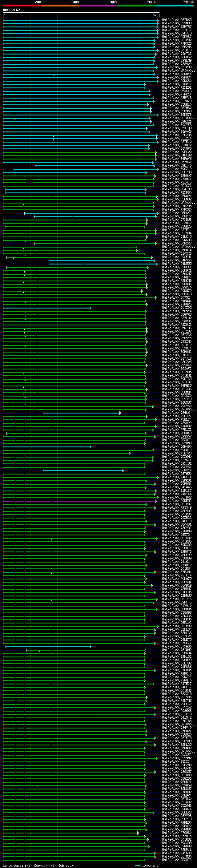Open hit UniRef100_B9HJJ8

click(177, 33)
